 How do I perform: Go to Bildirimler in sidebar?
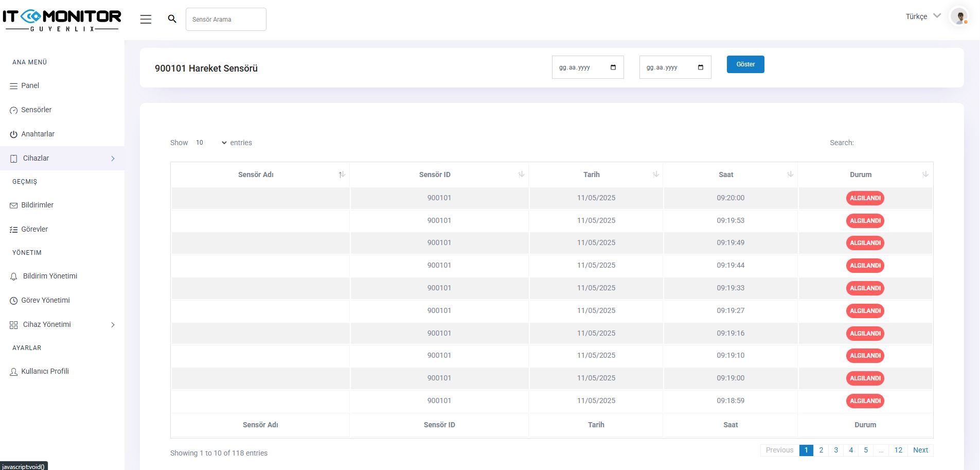coord(37,205)
